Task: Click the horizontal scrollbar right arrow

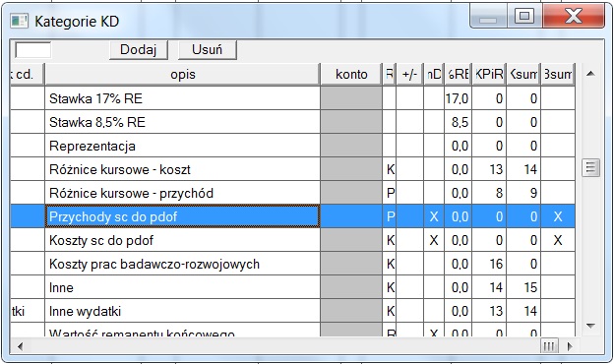Action: pyautogui.click(x=570, y=346)
